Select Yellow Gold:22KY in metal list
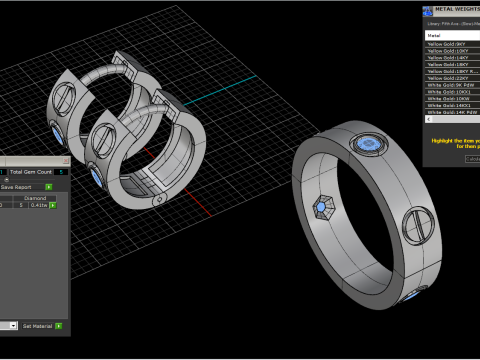 (x=452, y=78)
